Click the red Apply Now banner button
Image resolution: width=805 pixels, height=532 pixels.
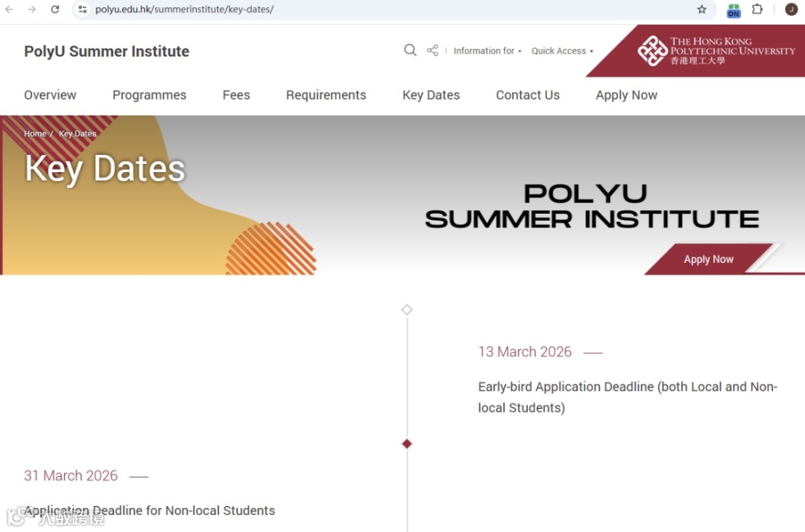(709, 259)
